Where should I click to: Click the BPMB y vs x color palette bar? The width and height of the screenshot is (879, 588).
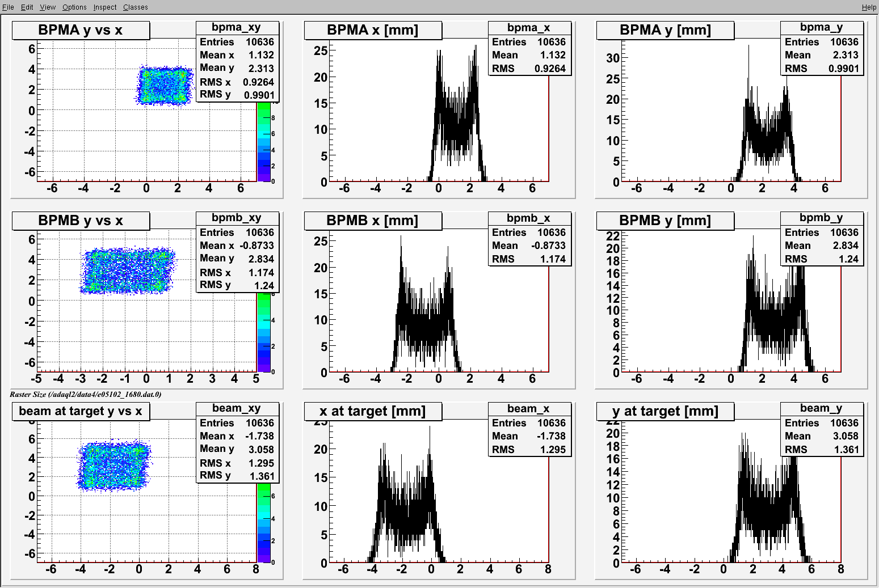coord(264,332)
